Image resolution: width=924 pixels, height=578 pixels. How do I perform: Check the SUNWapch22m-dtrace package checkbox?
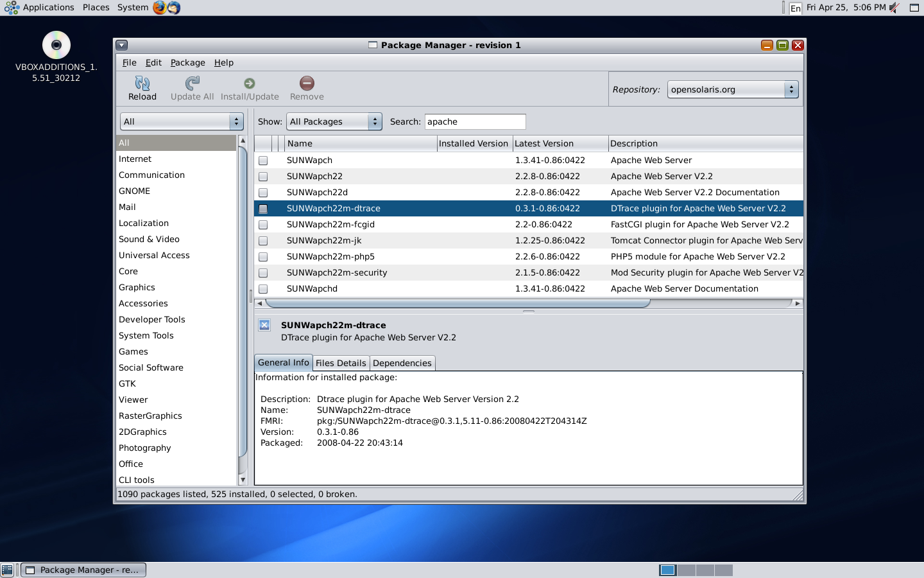click(x=263, y=209)
